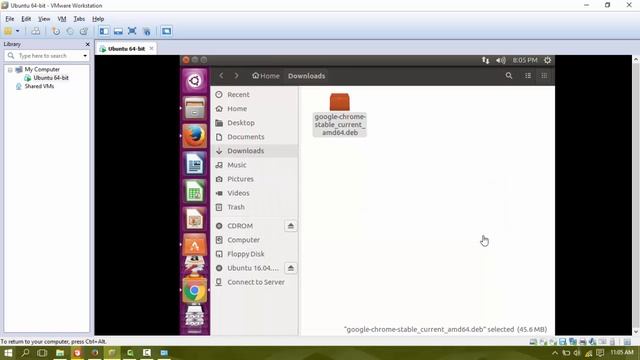Open the Ubuntu dash search launcher
Screen dimensions: 640x360
[195, 80]
